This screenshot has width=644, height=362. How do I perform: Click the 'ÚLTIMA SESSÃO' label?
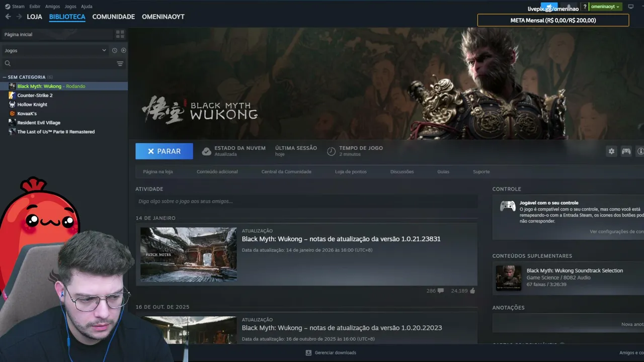click(296, 148)
